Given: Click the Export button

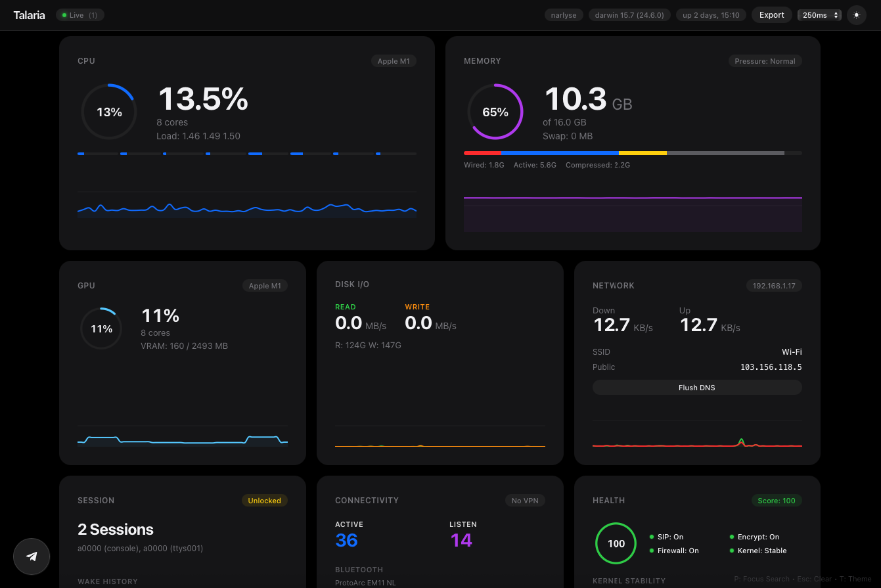Looking at the screenshot, I should point(771,15).
